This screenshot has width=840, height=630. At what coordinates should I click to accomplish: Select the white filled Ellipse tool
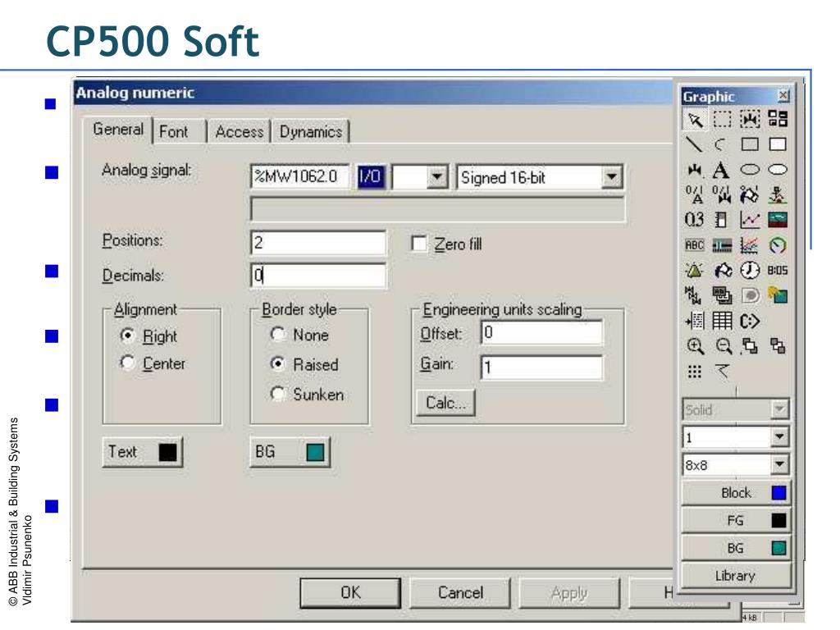pyautogui.click(x=778, y=170)
